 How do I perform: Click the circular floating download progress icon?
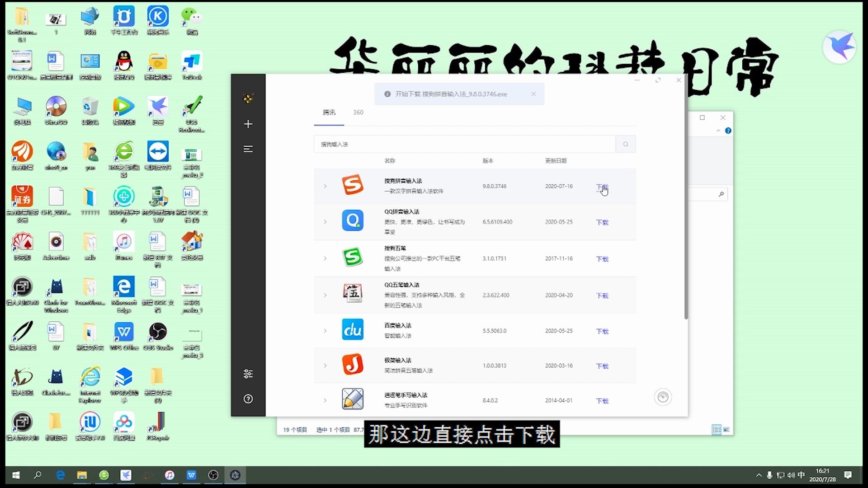(x=663, y=397)
